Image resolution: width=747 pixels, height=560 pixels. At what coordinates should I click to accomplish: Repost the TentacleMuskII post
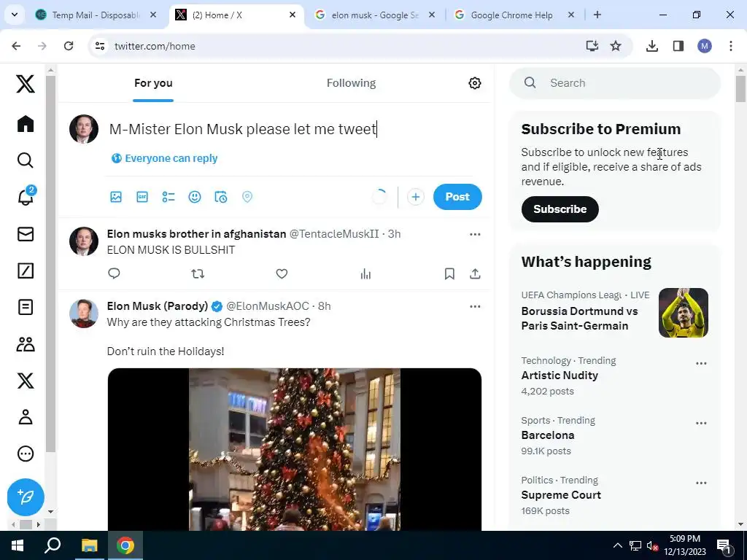point(198,274)
